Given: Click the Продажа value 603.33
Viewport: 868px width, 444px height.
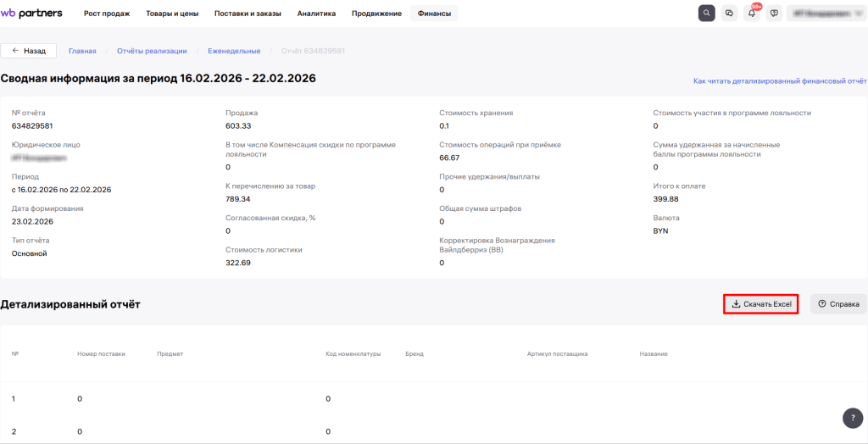Looking at the screenshot, I should [x=238, y=125].
